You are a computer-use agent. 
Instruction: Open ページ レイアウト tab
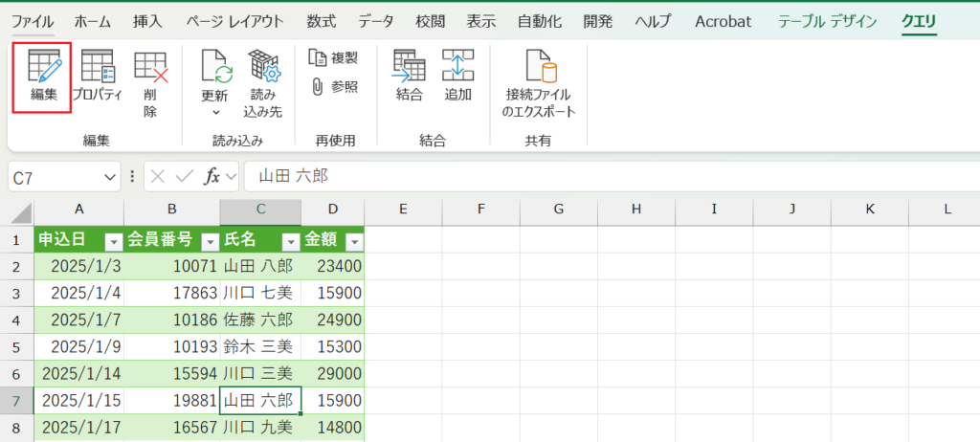pos(235,22)
